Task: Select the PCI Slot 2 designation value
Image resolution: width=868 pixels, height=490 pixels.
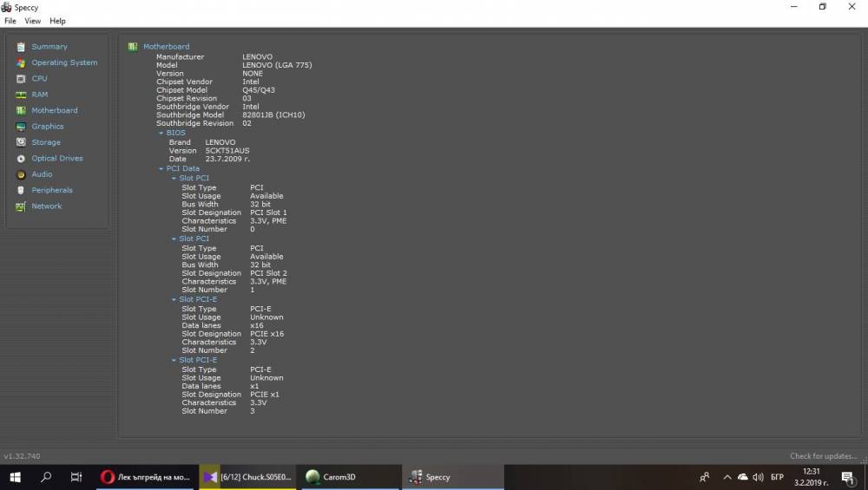Action: click(x=268, y=273)
